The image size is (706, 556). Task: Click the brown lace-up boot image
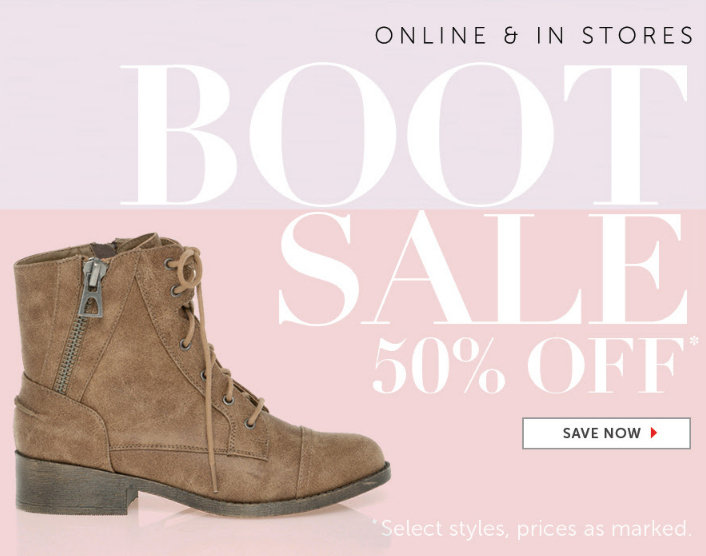click(202, 374)
